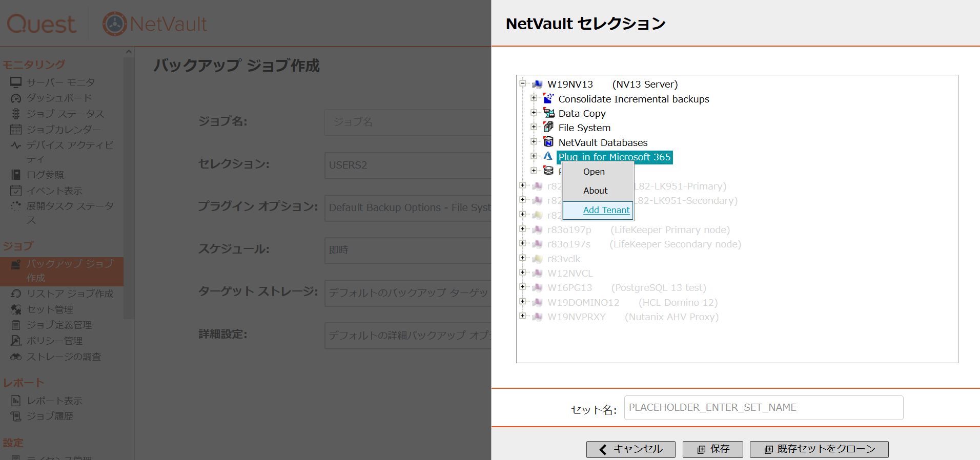Select Plug-in for Microsoft 365 tree row
The height and width of the screenshot is (460, 980).
[615, 157]
